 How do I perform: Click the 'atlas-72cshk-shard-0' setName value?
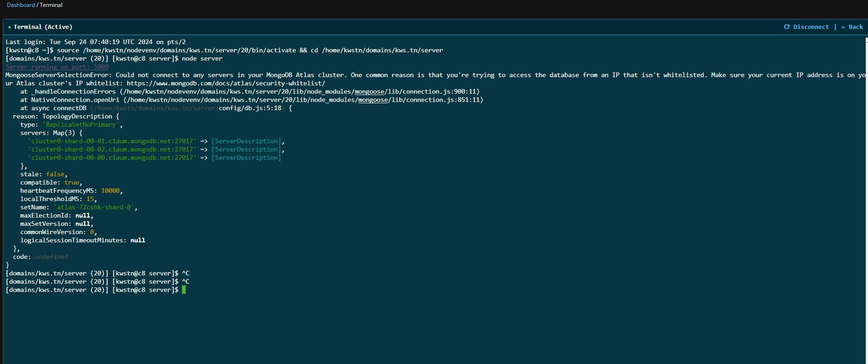(x=95, y=207)
